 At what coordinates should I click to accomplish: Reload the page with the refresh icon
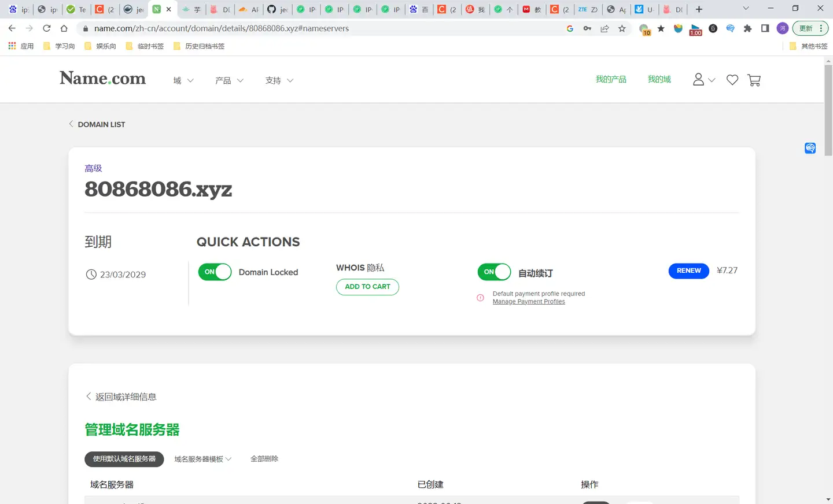[47, 28]
